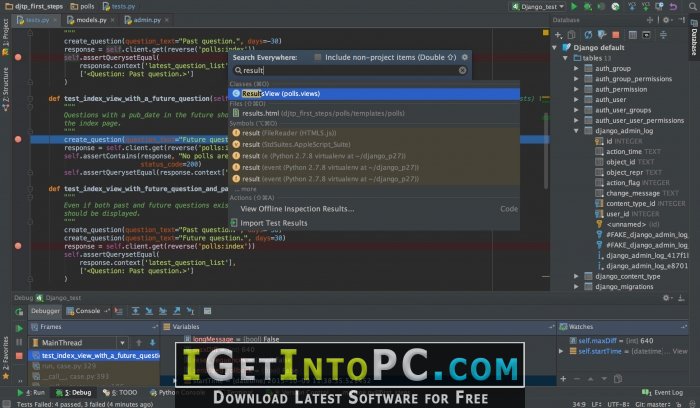Resume program with green debug play button
This screenshot has width=700, height=408.
pyautogui.click(x=19, y=329)
